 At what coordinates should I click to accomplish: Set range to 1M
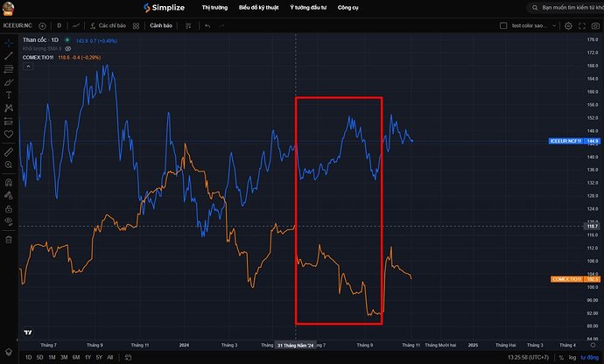(52, 358)
